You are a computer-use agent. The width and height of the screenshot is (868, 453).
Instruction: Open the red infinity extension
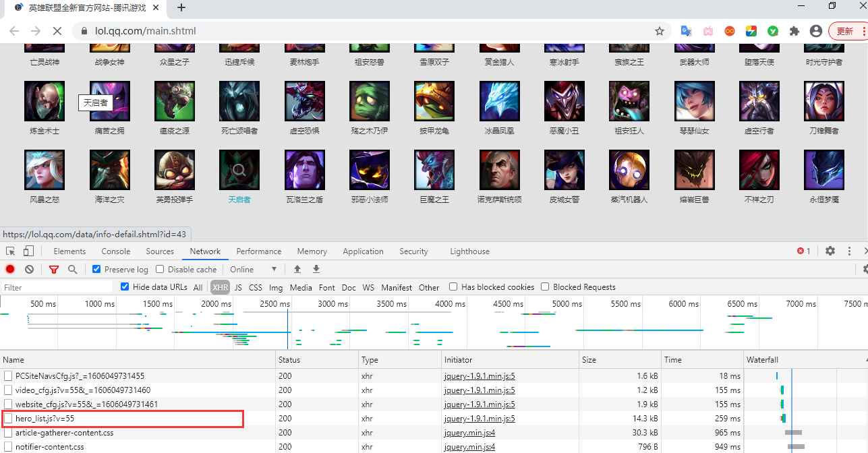point(730,31)
